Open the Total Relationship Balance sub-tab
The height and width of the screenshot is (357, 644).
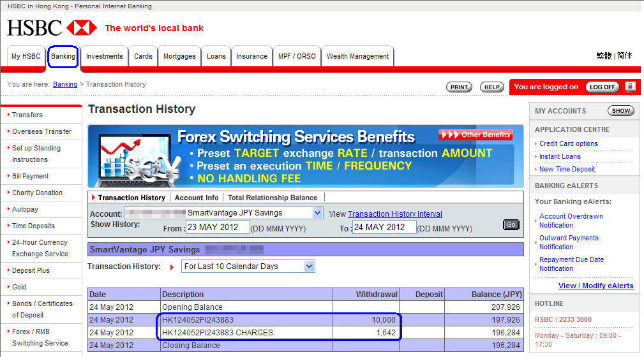tap(273, 198)
